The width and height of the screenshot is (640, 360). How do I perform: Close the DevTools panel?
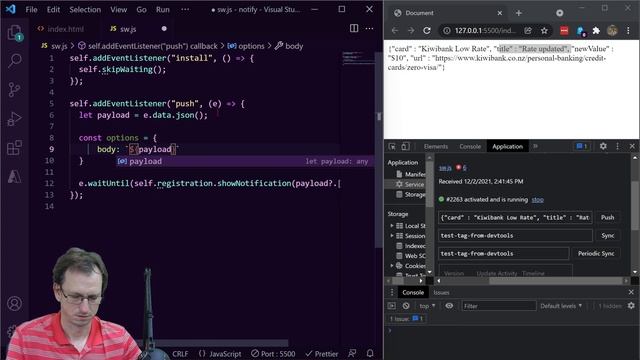click(x=632, y=146)
